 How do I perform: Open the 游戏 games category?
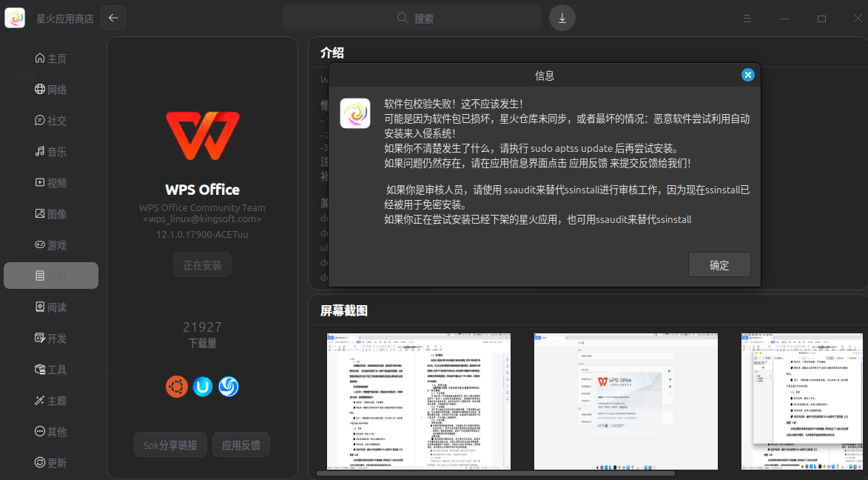click(51, 244)
